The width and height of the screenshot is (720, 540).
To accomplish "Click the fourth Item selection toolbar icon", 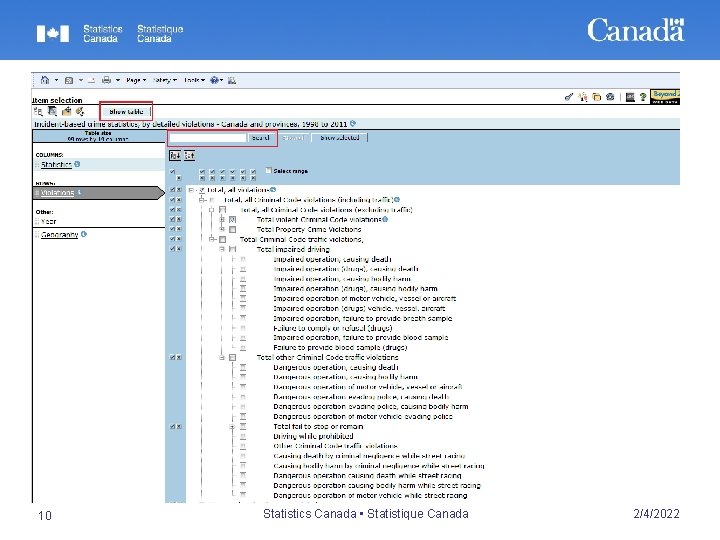I will tap(80, 111).
